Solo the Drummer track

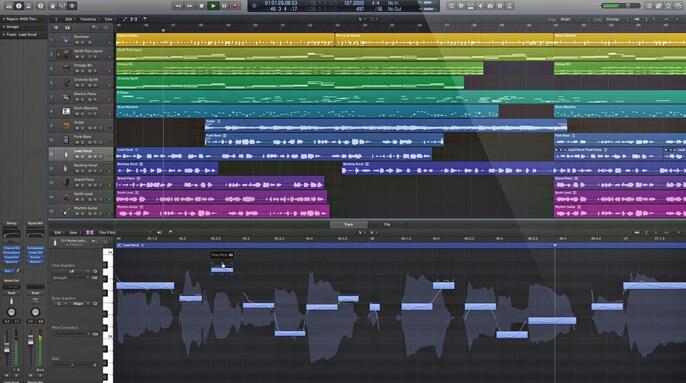(83, 42)
